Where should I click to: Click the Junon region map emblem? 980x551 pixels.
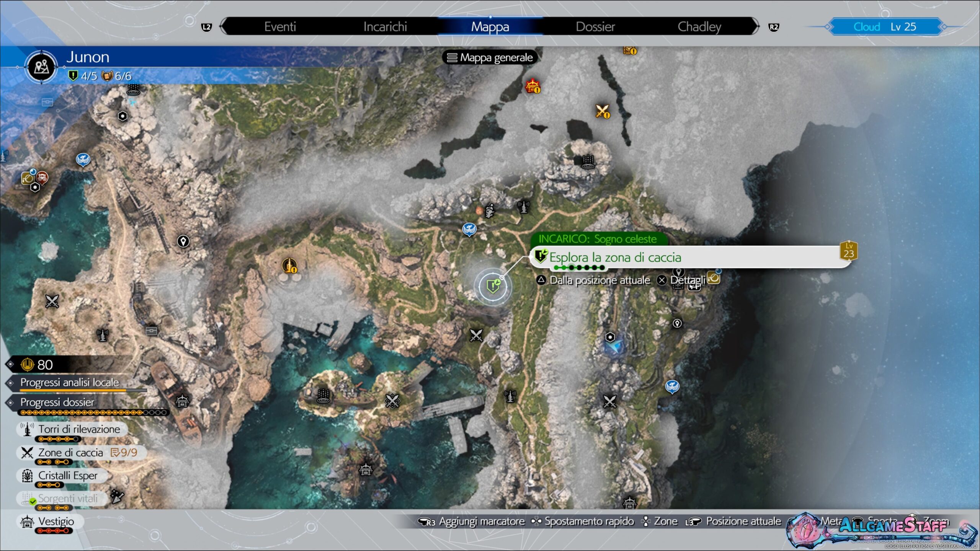(41, 67)
